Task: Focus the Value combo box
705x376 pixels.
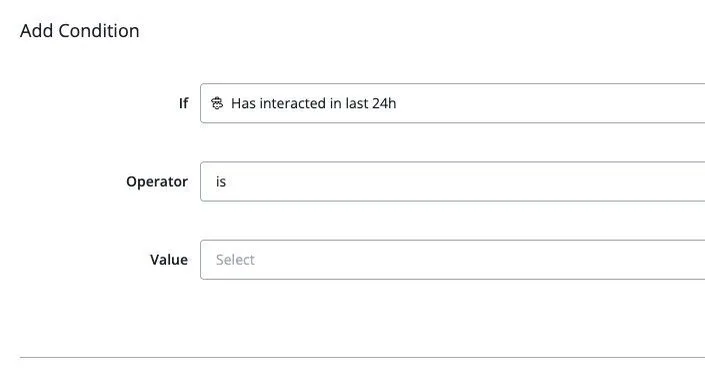Action: click(x=452, y=260)
